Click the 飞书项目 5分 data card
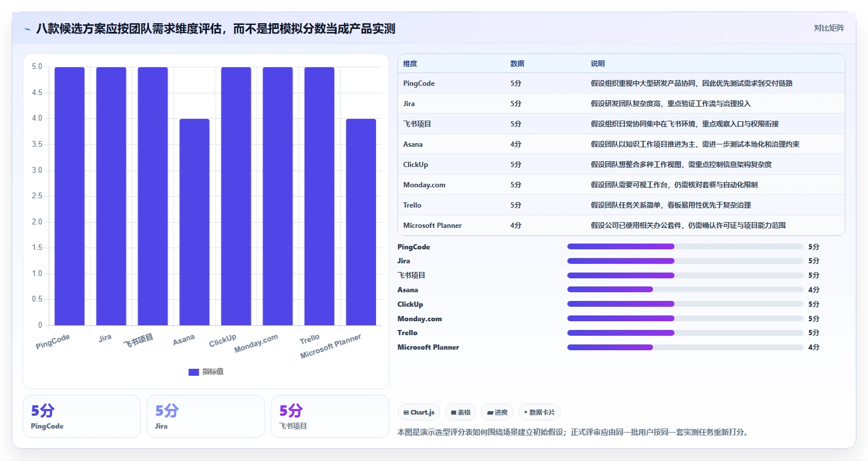The height and width of the screenshot is (461, 868). [330, 416]
